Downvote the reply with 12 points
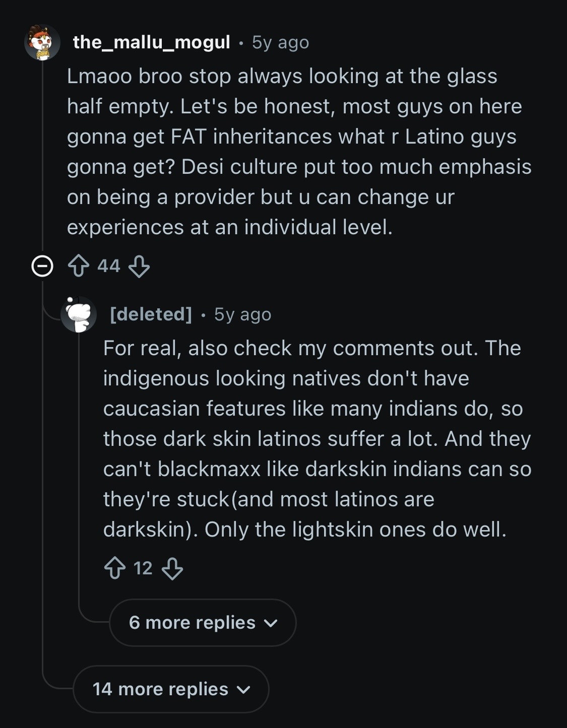 tap(172, 568)
